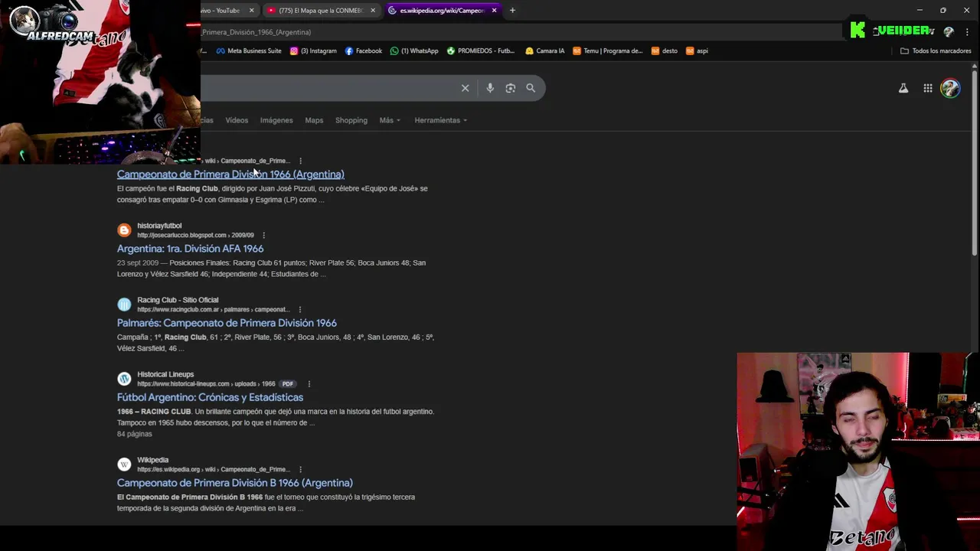Open the desto bookmark
The width and height of the screenshot is (980, 551).
coord(665,51)
